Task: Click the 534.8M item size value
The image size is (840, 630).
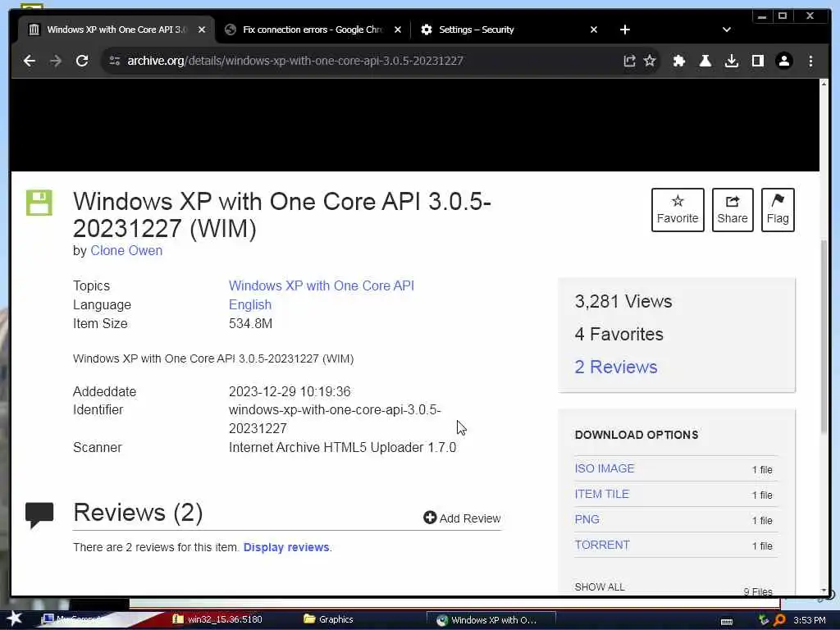Action: pyautogui.click(x=250, y=323)
